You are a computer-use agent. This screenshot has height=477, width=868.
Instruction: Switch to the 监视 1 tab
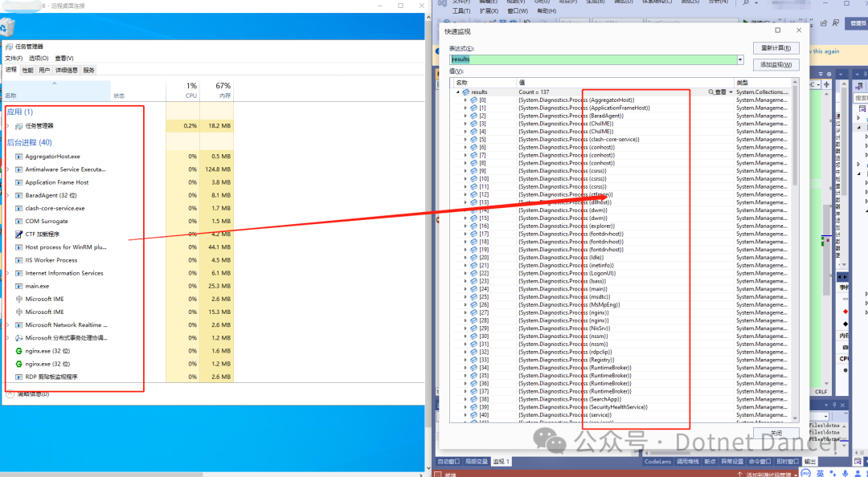click(x=502, y=461)
